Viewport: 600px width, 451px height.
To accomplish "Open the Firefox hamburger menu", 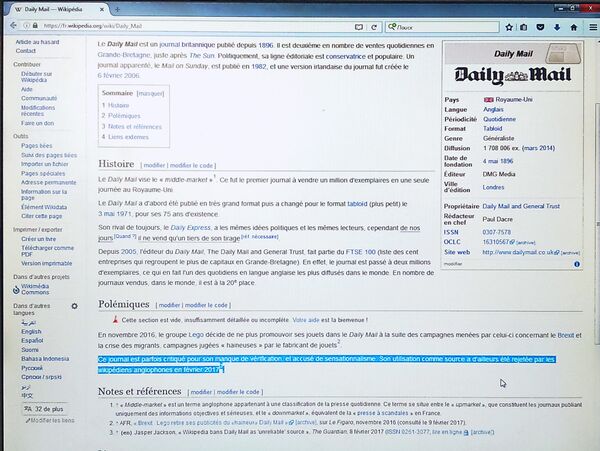I will point(593,27).
